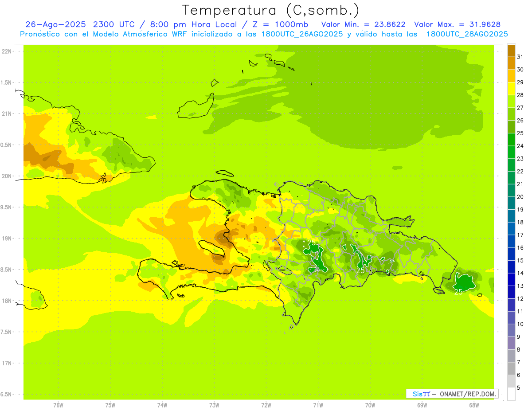Click the legend scale label '31'

pyautogui.click(x=520, y=57)
